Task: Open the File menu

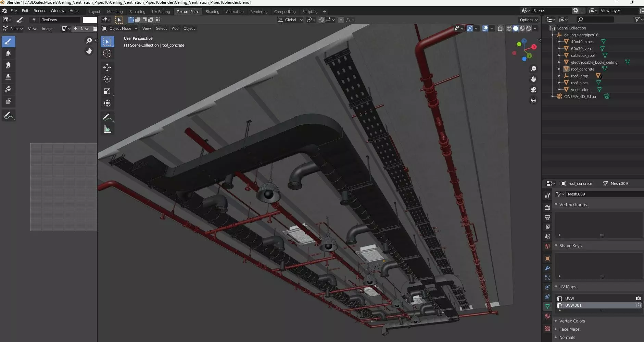Action: pos(14,11)
